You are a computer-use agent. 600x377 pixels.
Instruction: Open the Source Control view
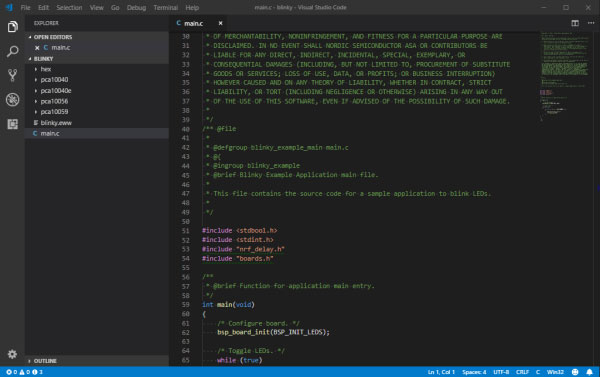pyautogui.click(x=12, y=75)
